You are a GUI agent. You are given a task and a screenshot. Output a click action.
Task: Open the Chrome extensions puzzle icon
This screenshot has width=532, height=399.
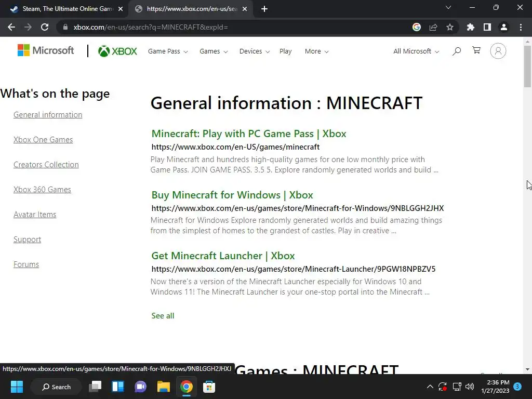pyautogui.click(x=470, y=27)
